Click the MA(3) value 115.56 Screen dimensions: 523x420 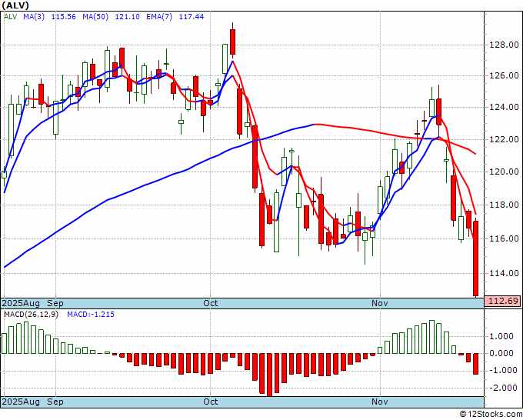click(63, 16)
